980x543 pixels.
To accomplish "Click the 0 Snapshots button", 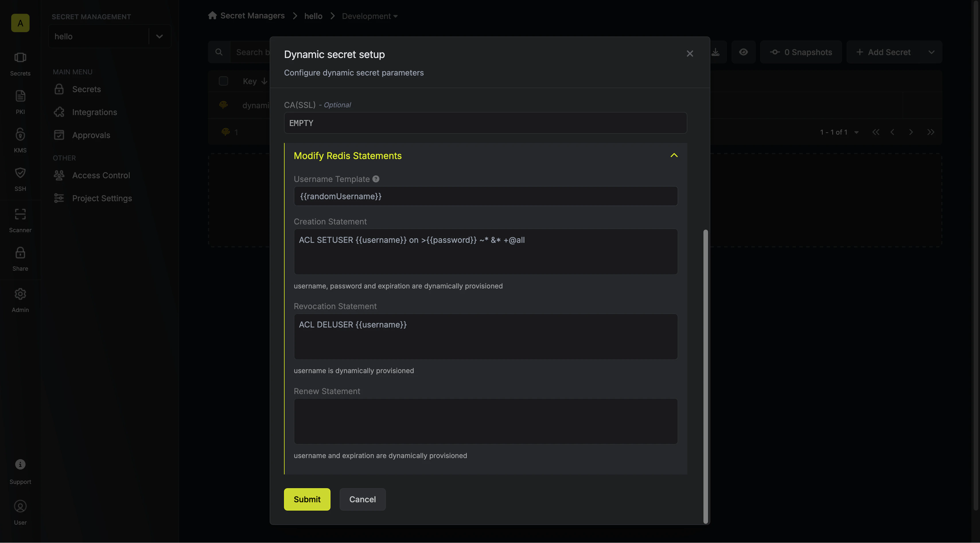I will click(x=801, y=52).
